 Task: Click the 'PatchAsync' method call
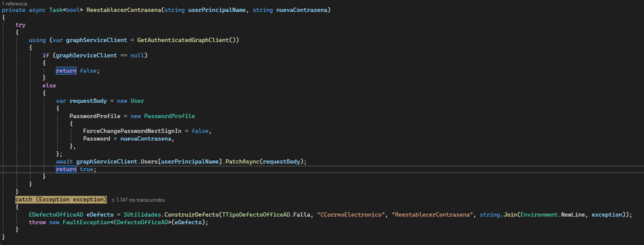coord(243,162)
